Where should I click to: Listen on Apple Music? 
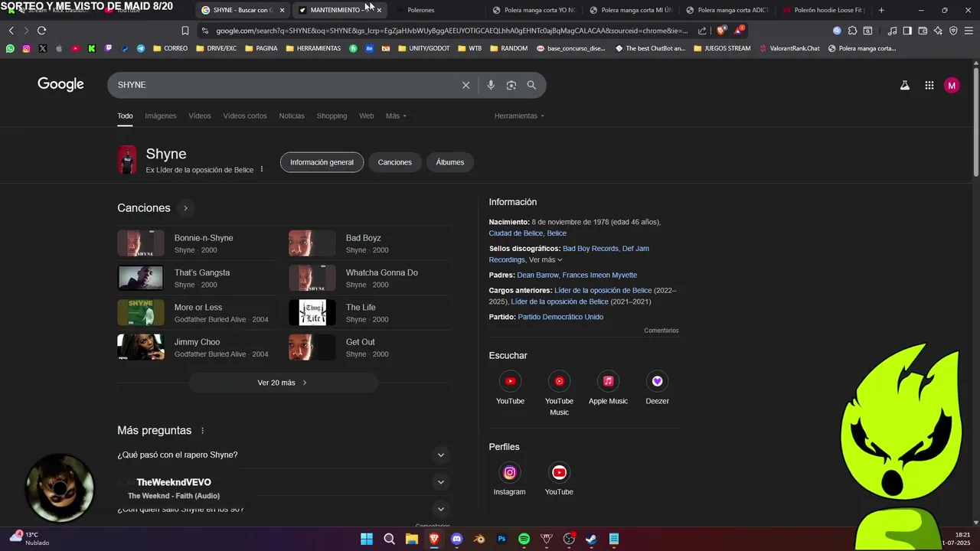coord(608,381)
